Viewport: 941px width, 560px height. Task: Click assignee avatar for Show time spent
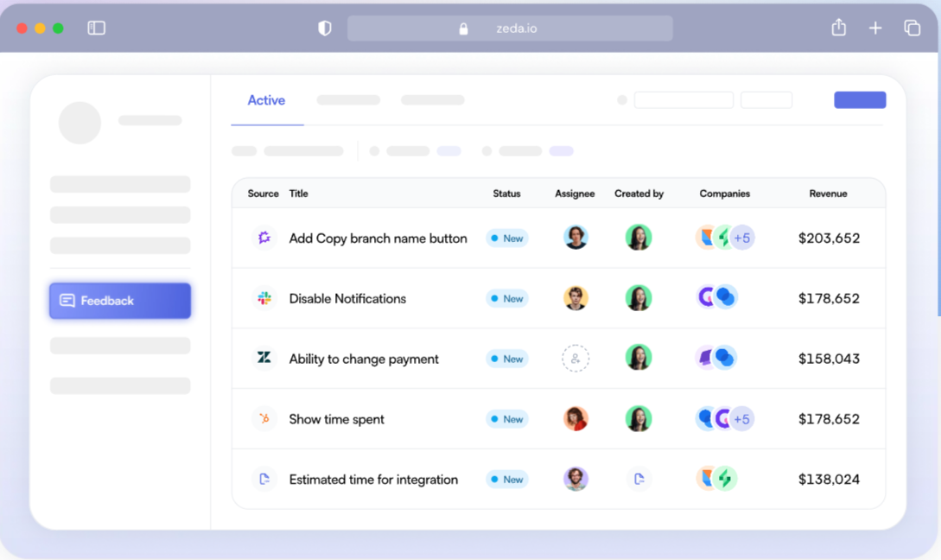(575, 418)
